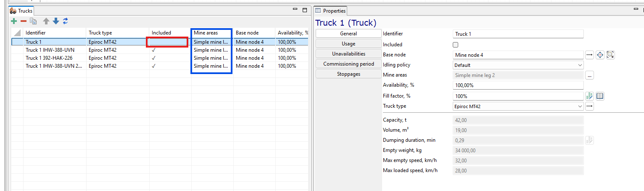
Task: Move the selected truck up with the gray arrow
Action: click(x=46, y=21)
